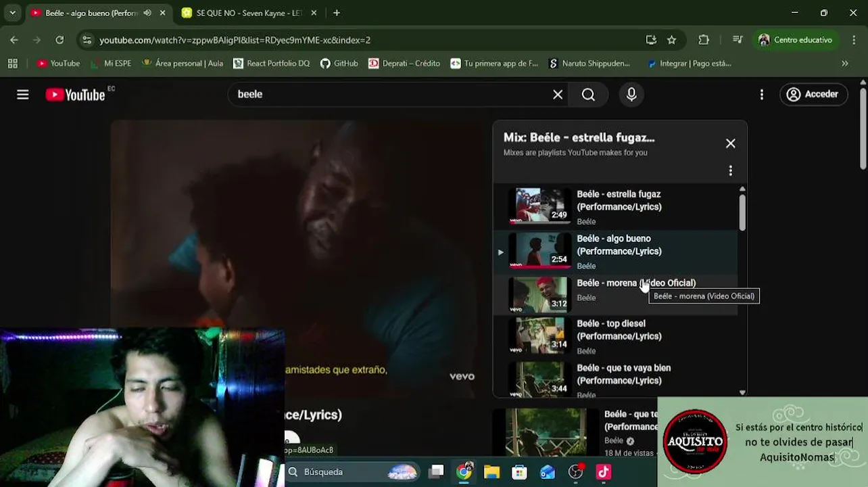Open the 'Integrar | Pago está...' bookmark
Viewport: 868px width, 487px height.
[x=689, y=64]
